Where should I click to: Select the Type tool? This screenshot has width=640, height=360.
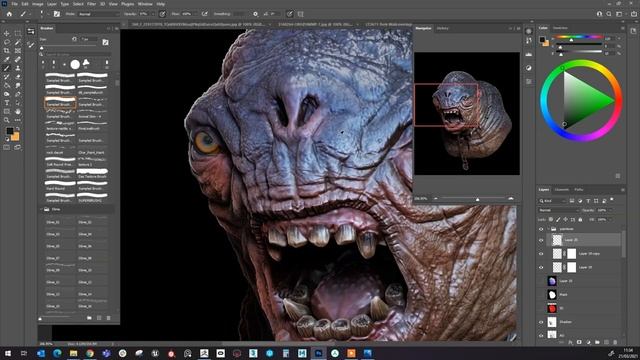click(x=7, y=103)
